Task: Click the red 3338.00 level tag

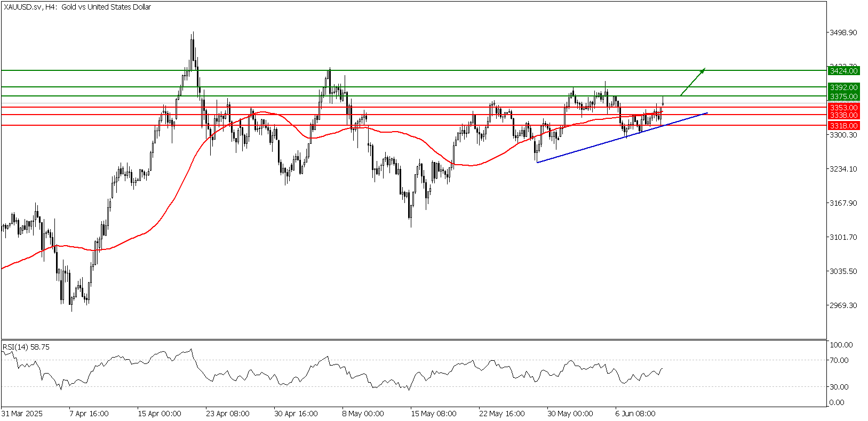Action: 843,115
